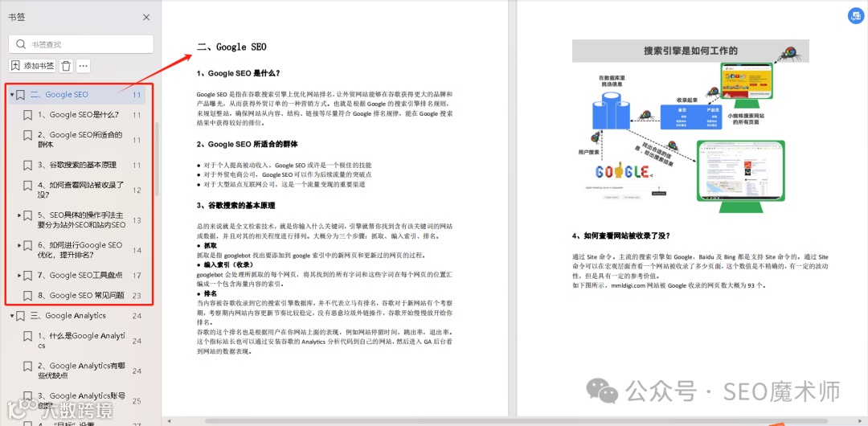Click the bookmark panel vertical scrollbar

point(157,158)
